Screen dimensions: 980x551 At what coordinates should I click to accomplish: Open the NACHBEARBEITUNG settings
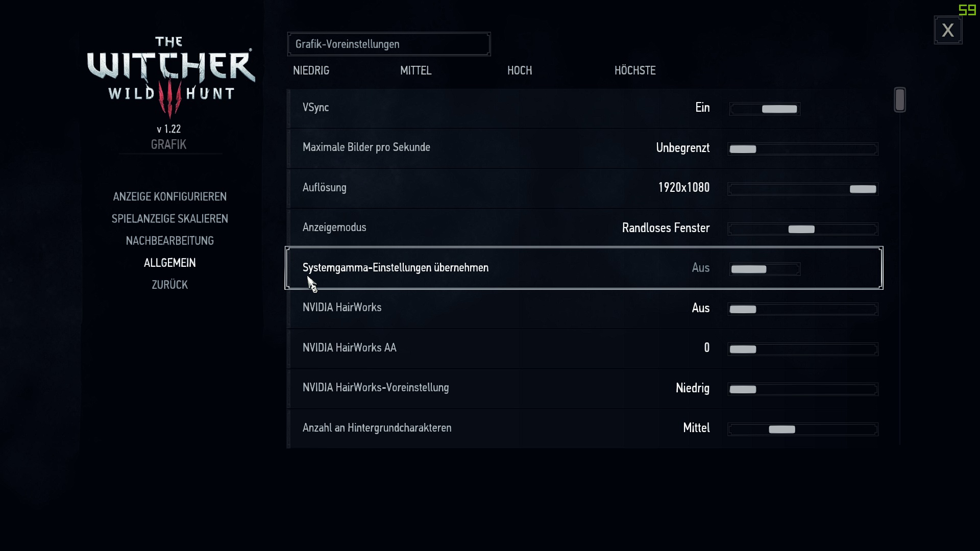click(169, 240)
